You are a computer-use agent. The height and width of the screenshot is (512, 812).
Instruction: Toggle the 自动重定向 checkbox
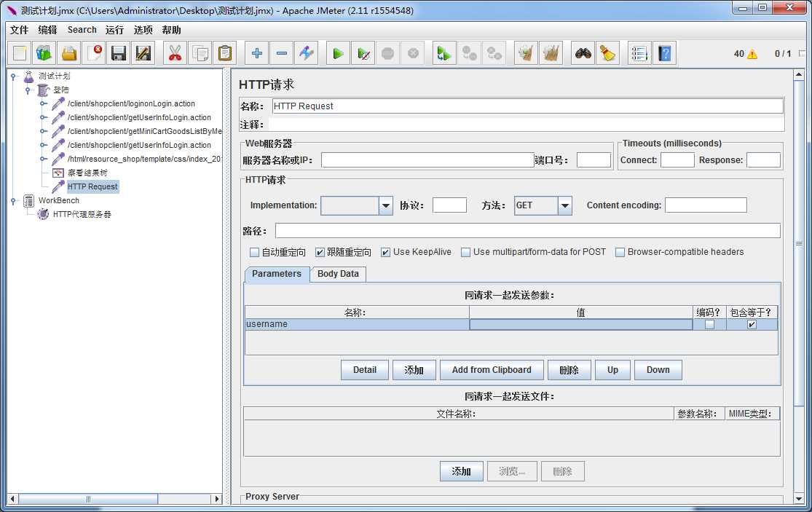(x=254, y=253)
